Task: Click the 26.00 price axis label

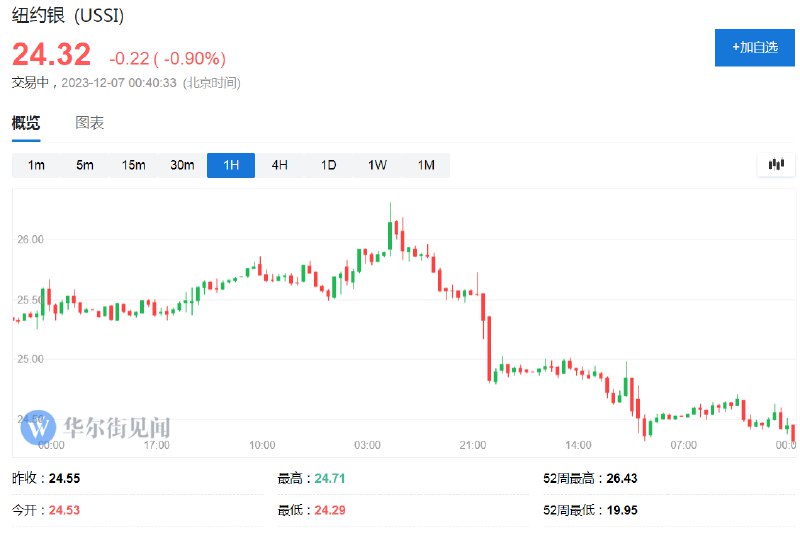Action: (31, 239)
